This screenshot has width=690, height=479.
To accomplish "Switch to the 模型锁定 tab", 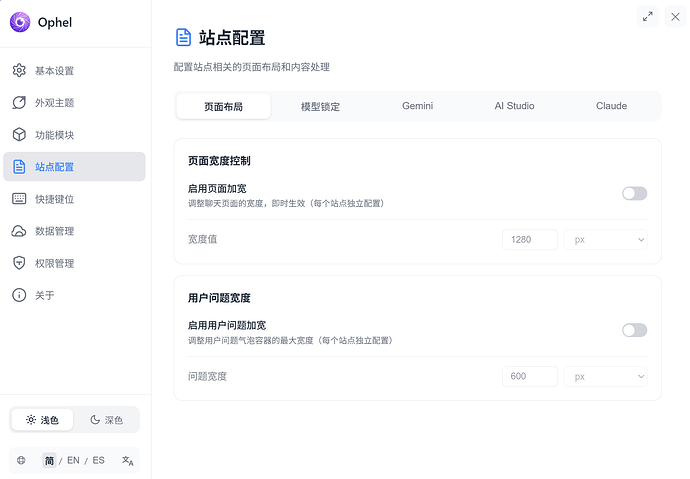I will (x=320, y=106).
